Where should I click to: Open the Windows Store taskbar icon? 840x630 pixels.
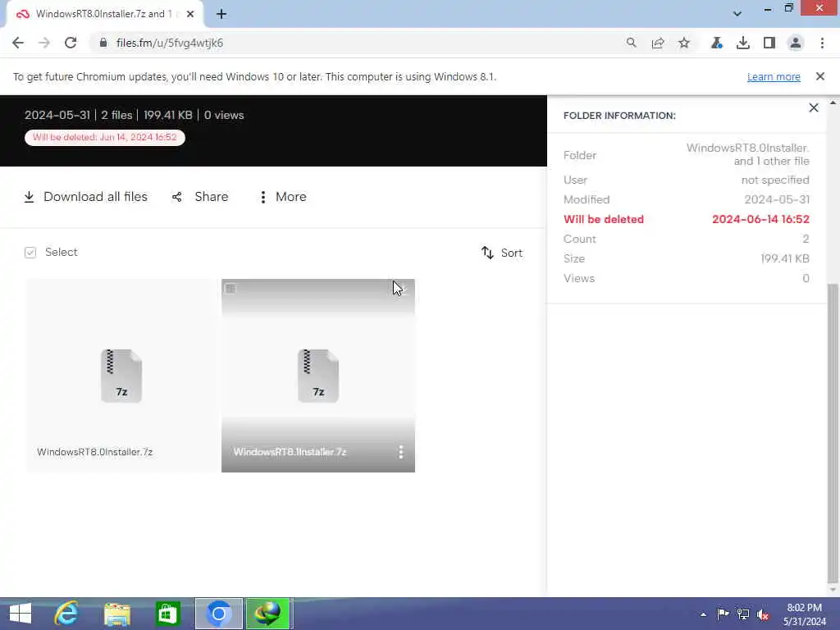[x=167, y=614]
